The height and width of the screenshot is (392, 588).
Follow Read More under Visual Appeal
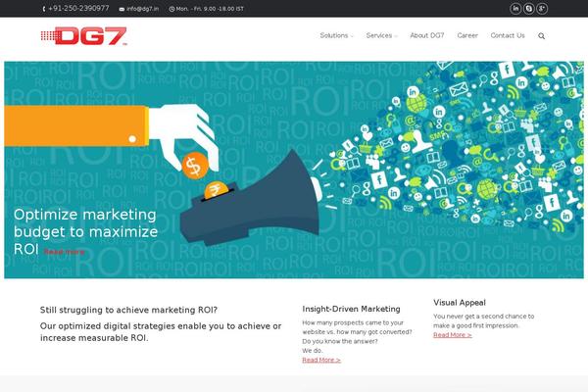coord(453,335)
